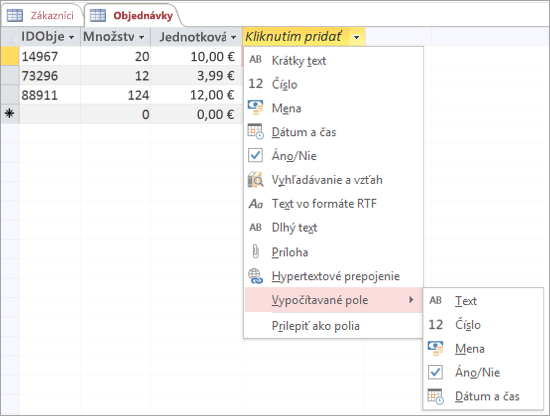This screenshot has height=416, width=550.
Task: Click the empty IDObje cell in new row
Action: (x=50, y=114)
